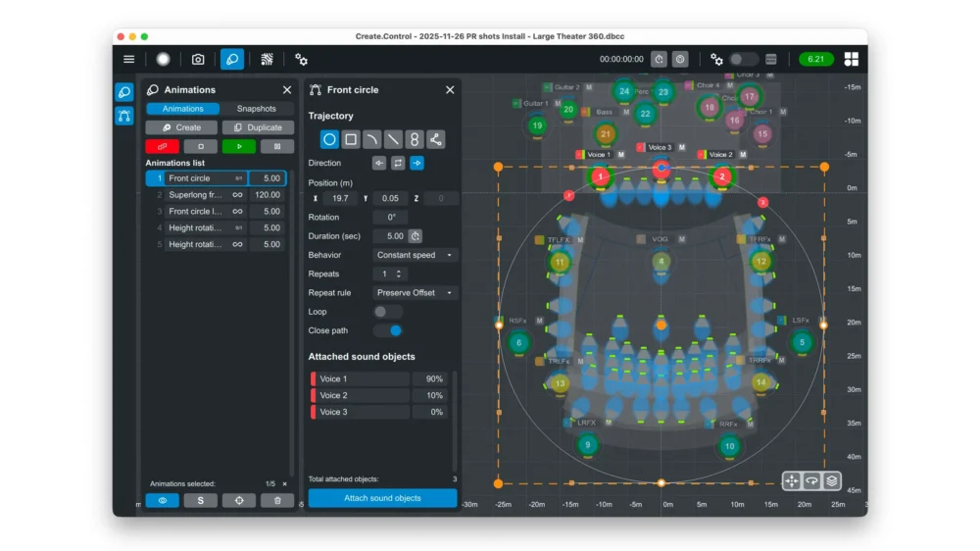The height and width of the screenshot is (551, 980).
Task: Click Attach sound objects button
Action: pyautogui.click(x=382, y=498)
